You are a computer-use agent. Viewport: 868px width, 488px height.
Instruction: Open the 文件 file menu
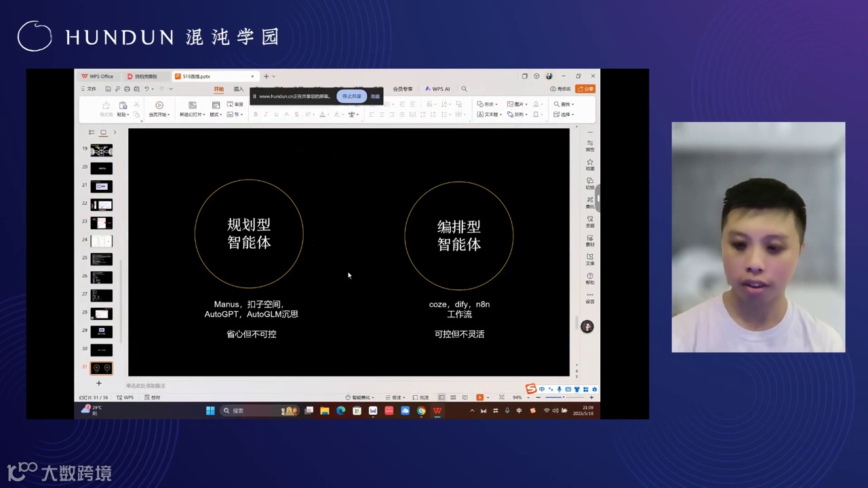point(88,89)
